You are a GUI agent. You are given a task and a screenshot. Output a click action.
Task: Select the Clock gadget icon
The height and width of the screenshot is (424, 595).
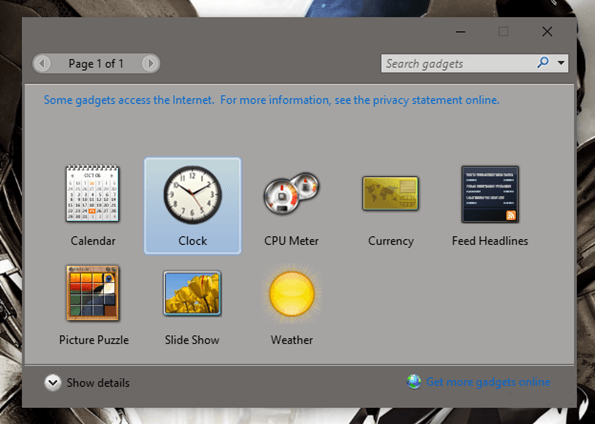(x=192, y=194)
